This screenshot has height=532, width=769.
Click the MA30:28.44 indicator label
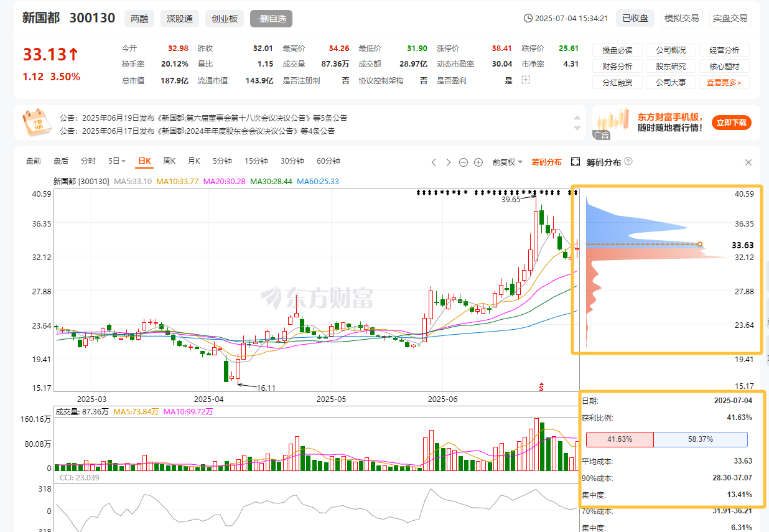[271, 182]
